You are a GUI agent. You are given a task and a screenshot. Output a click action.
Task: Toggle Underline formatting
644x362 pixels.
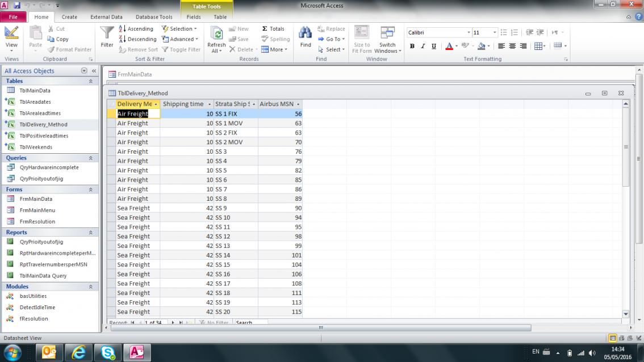coord(434,46)
